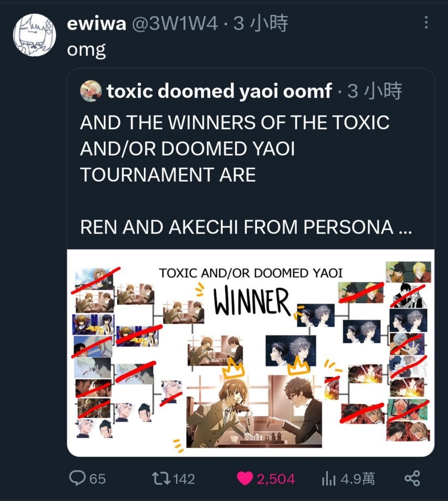The height and width of the screenshot is (501, 448).
Task: Open quoted author's small avatar
Action: [x=91, y=91]
